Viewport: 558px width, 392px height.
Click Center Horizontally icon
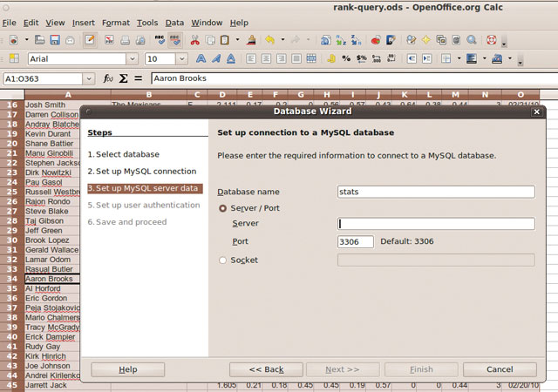click(266, 58)
